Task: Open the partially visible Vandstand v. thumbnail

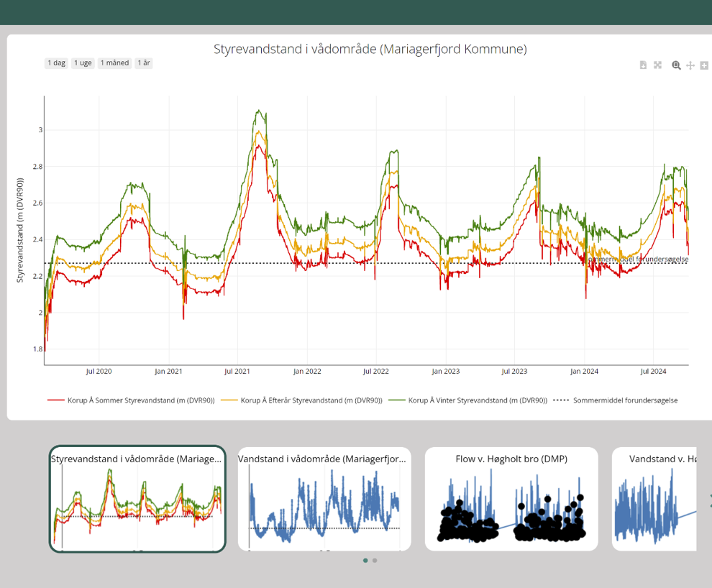Action: [x=654, y=499]
